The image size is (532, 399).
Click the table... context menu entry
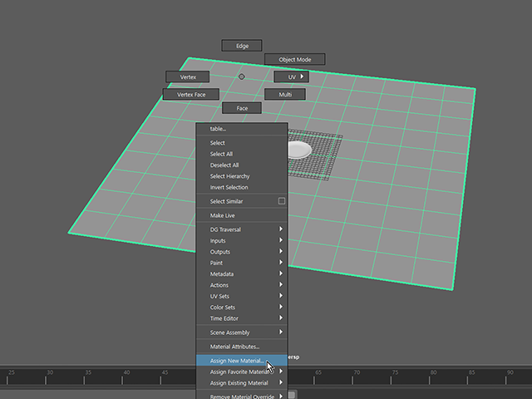[x=242, y=129]
